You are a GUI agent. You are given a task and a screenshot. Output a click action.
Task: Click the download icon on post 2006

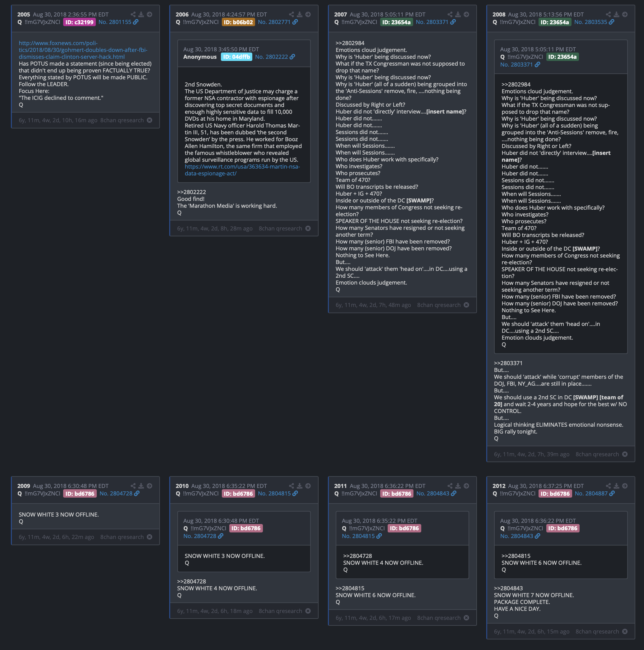[300, 15]
